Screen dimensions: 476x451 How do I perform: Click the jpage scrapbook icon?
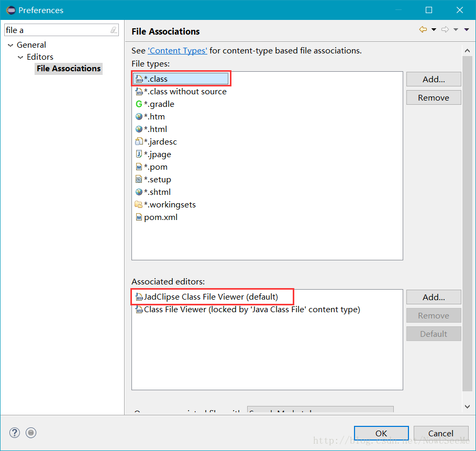(x=139, y=154)
